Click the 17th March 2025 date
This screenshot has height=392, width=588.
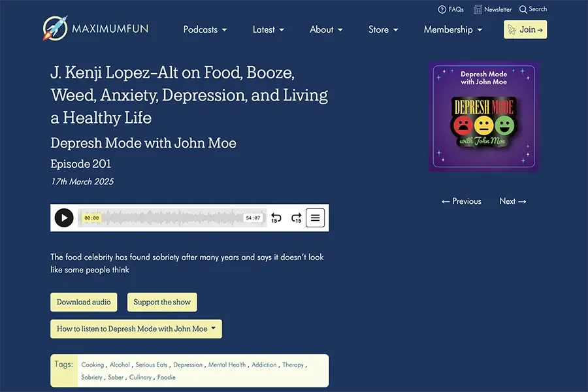82,182
